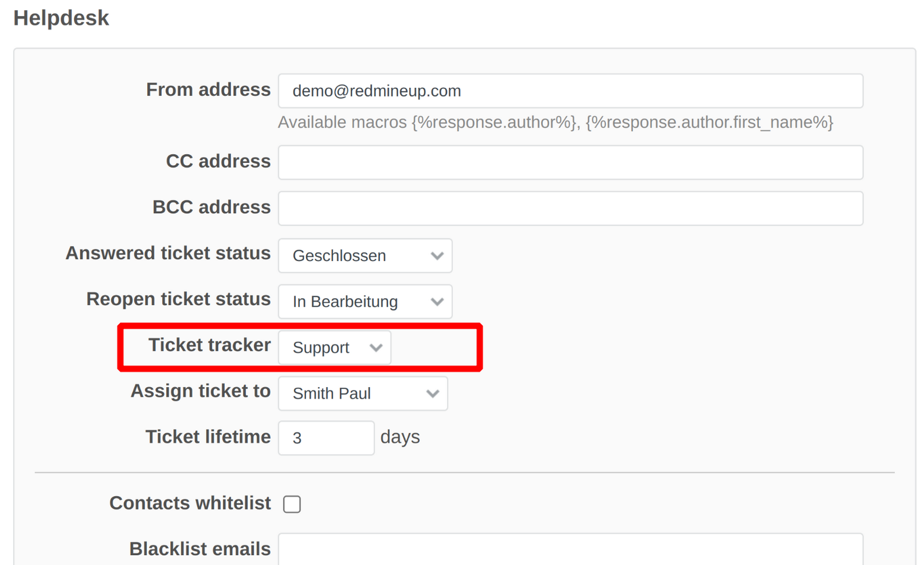Viewport: 924px width, 565px height.
Task: Enable the Contacts whitelist checkbox
Action: (x=292, y=504)
